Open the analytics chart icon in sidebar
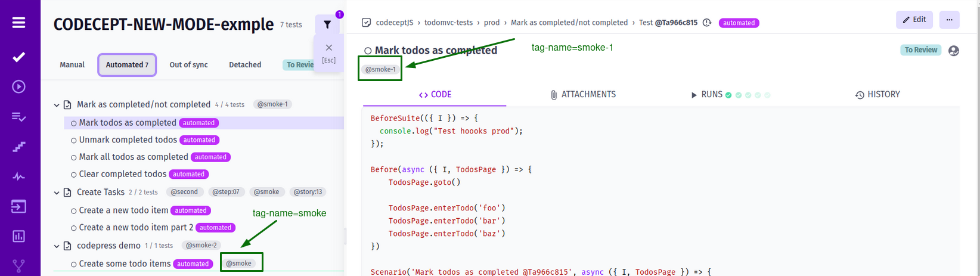This screenshot has width=980, height=276. coord(18,236)
